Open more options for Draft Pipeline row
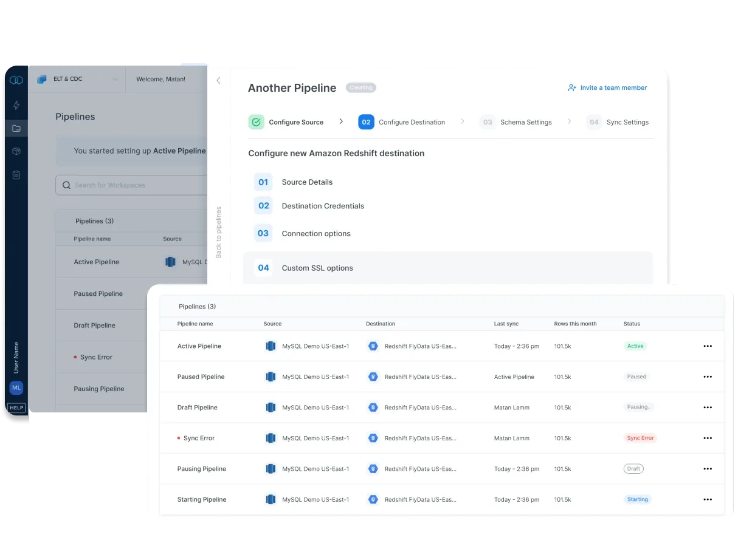738x560 pixels. pos(708,408)
